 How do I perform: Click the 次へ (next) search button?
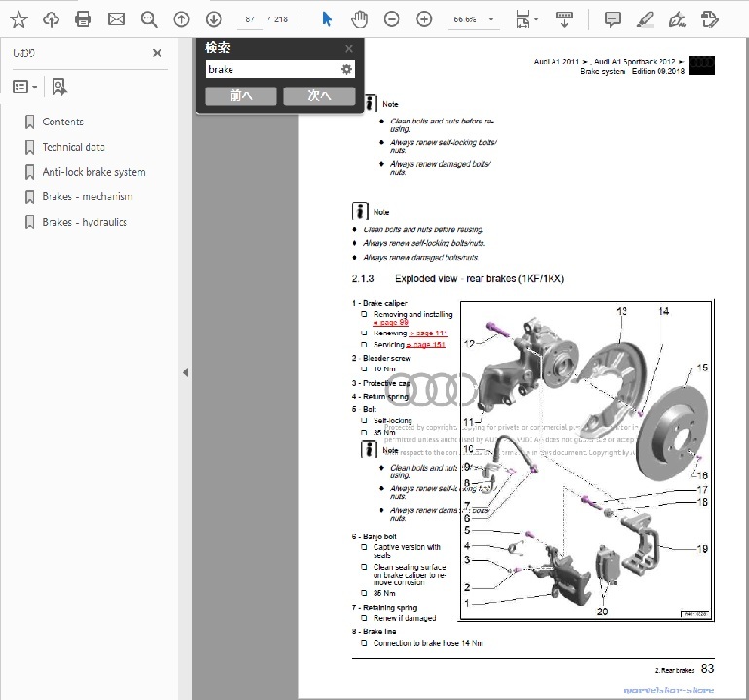pos(319,96)
